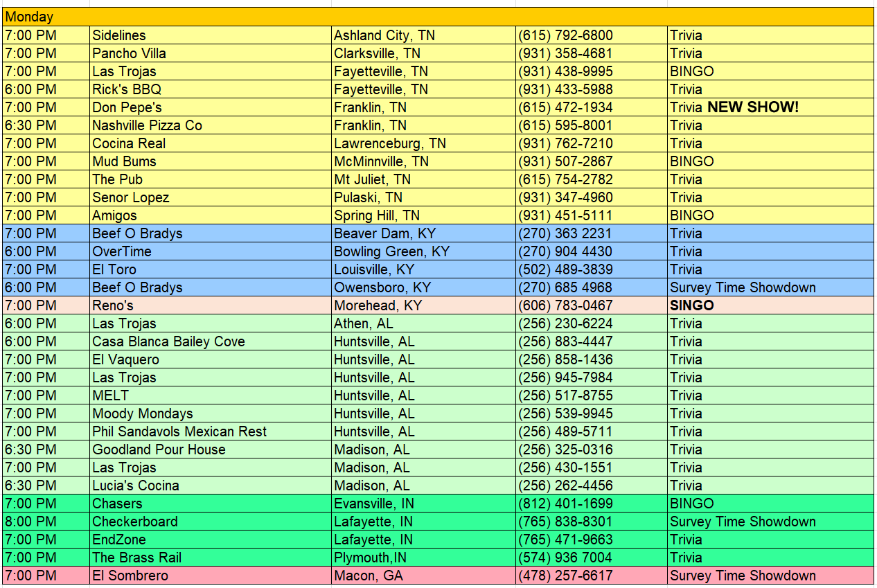Screen dimensions: 877x588
Task: Click El Sombrero venue cell
Action: 211,576
